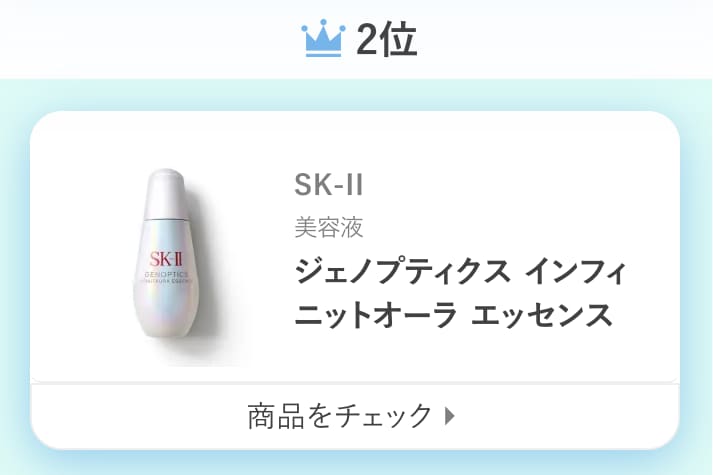Click the underline bar beneath the crown

click(323, 55)
